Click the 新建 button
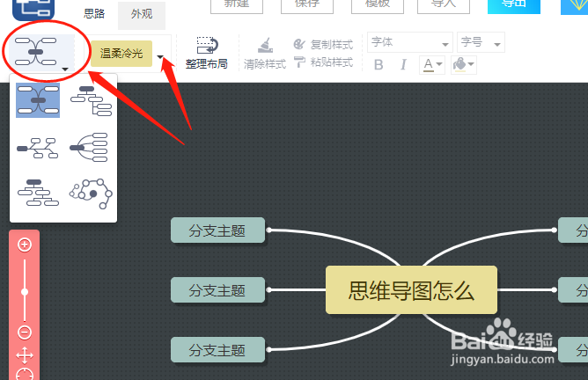588x380 pixels. (237, 5)
